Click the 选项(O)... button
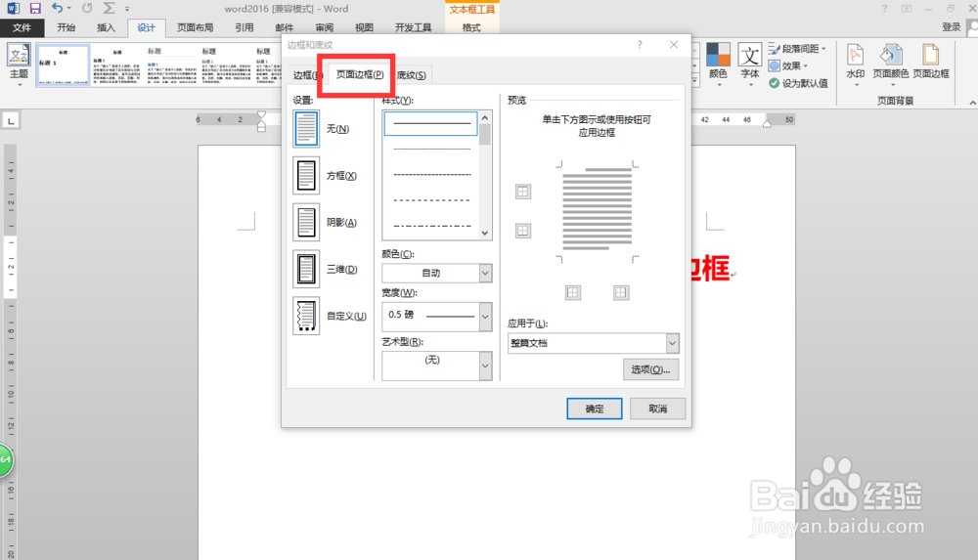 click(650, 369)
